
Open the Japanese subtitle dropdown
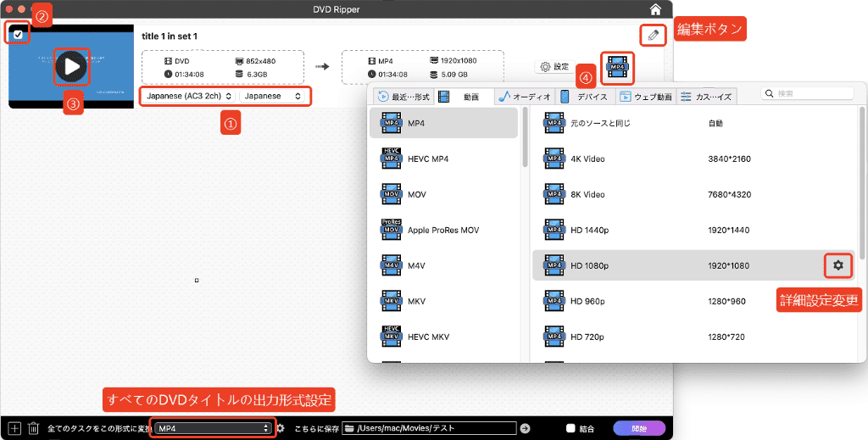click(273, 96)
